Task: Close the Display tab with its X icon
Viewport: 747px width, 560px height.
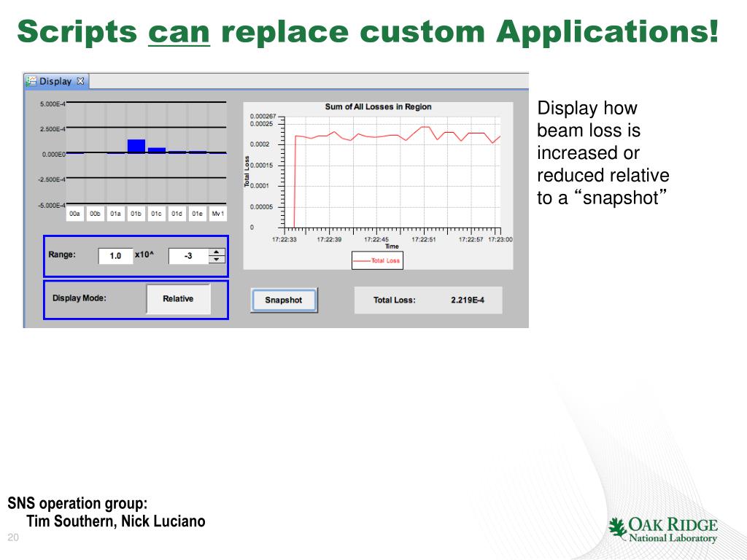Action: click(81, 82)
